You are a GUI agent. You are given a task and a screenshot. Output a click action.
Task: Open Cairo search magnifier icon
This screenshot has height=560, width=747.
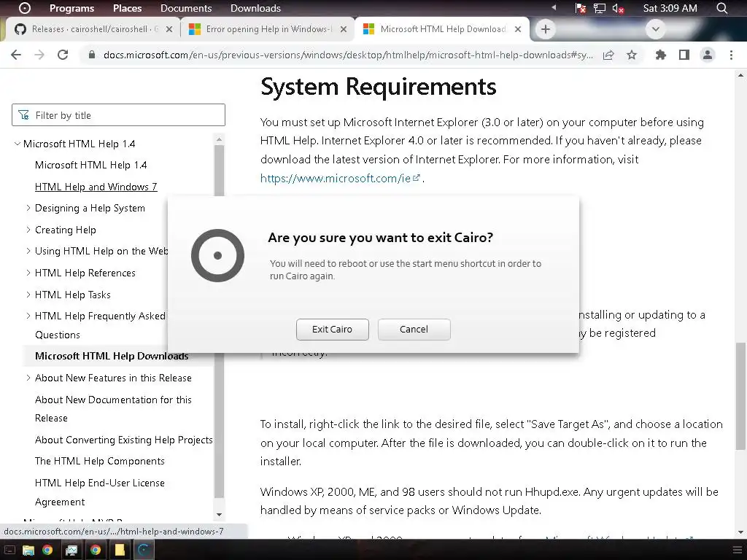[x=722, y=8]
